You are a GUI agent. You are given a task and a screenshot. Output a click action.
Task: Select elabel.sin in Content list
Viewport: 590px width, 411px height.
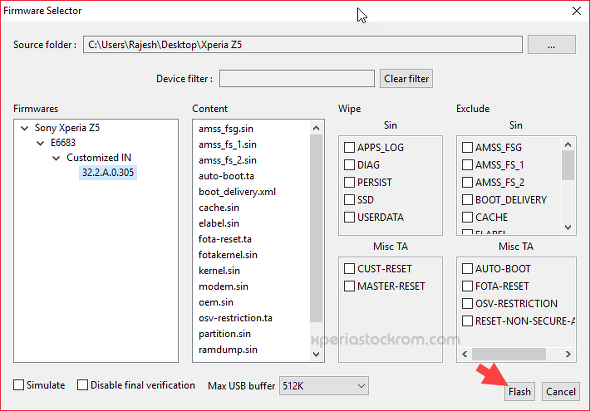[219, 224]
